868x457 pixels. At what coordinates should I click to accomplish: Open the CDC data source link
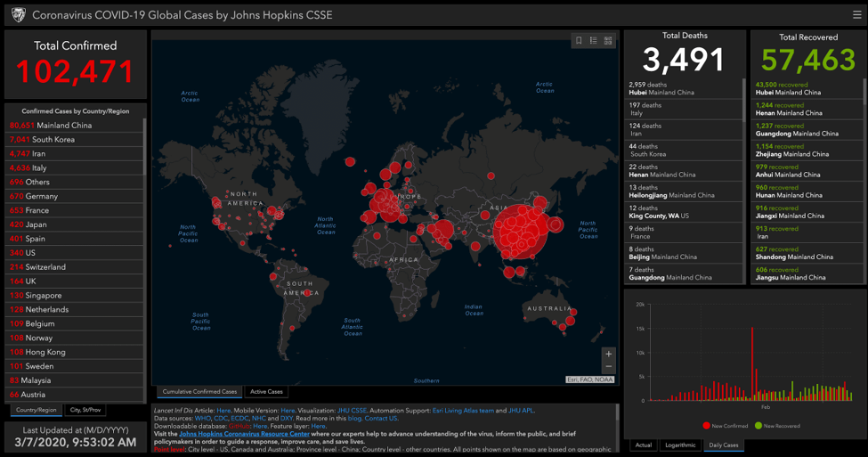[220, 418]
